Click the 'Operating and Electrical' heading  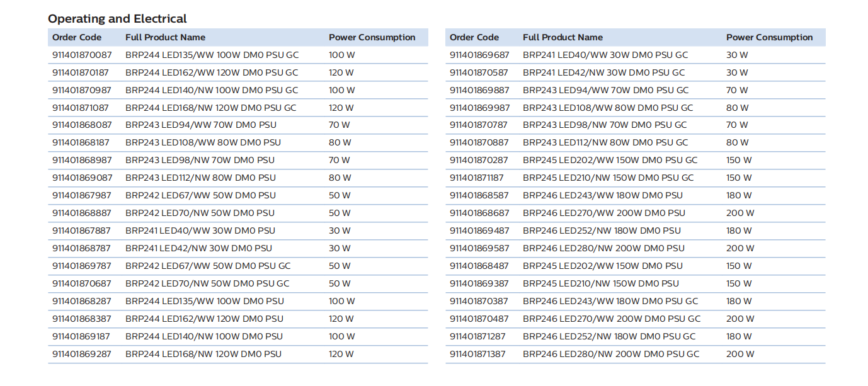[x=117, y=19]
